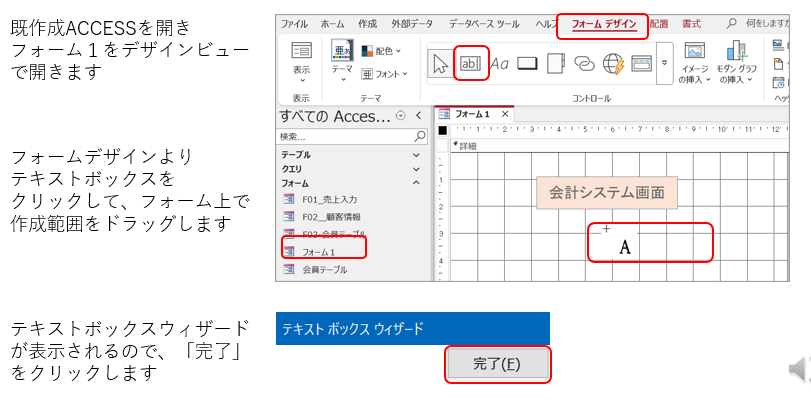Select the arrow pointer selection tool
The image size is (811, 404).
click(440, 64)
